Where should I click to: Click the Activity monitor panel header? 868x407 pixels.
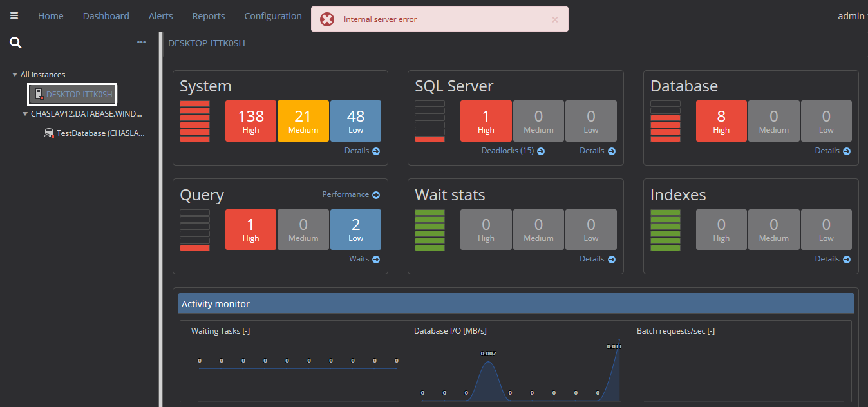pyautogui.click(x=516, y=304)
